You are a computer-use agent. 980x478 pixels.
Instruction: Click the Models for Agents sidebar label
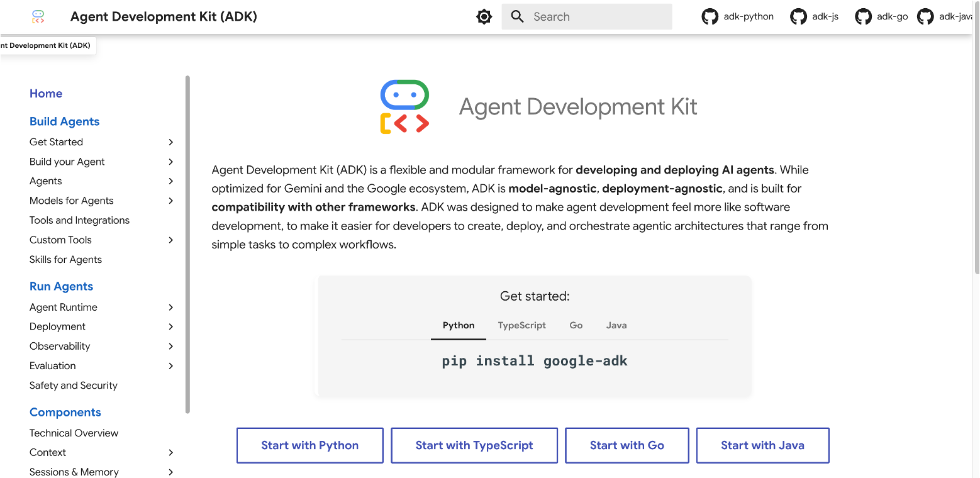point(72,201)
